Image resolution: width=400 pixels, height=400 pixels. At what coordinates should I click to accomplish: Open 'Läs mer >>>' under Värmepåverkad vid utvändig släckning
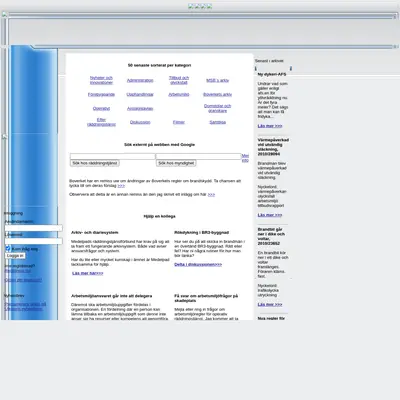[270, 215]
